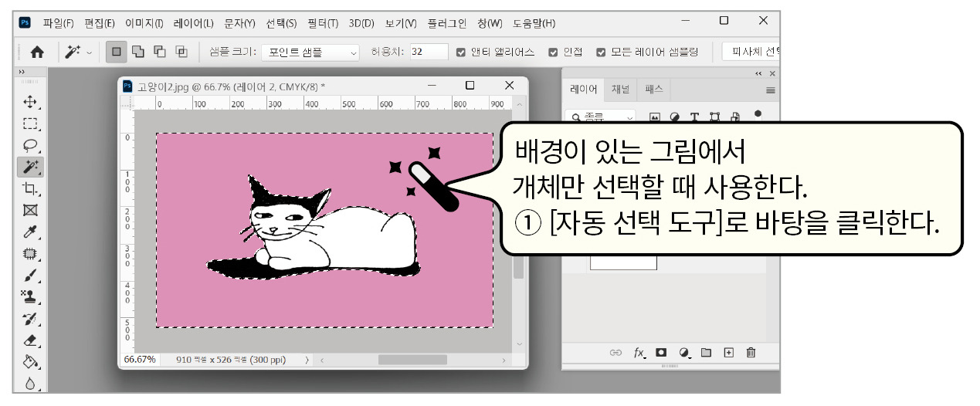Choose Add to selection mode
The height and width of the screenshot is (406, 980).
tap(139, 52)
